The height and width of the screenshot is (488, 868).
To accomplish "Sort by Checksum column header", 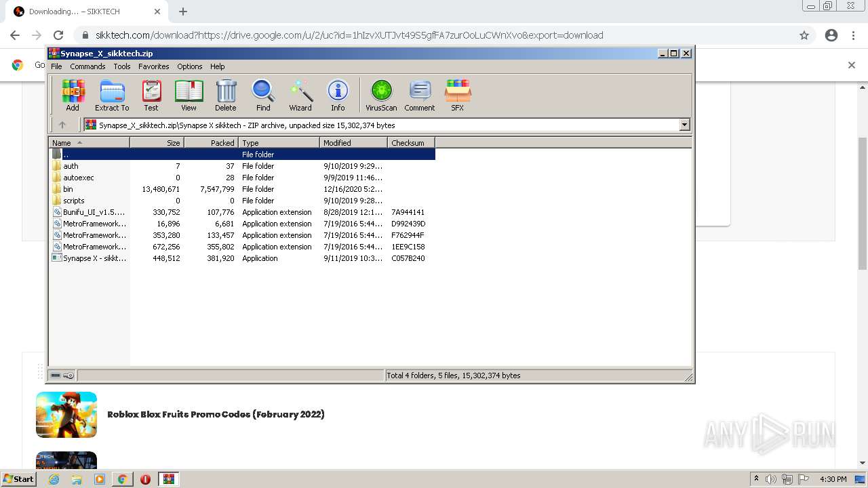I will pyautogui.click(x=411, y=142).
